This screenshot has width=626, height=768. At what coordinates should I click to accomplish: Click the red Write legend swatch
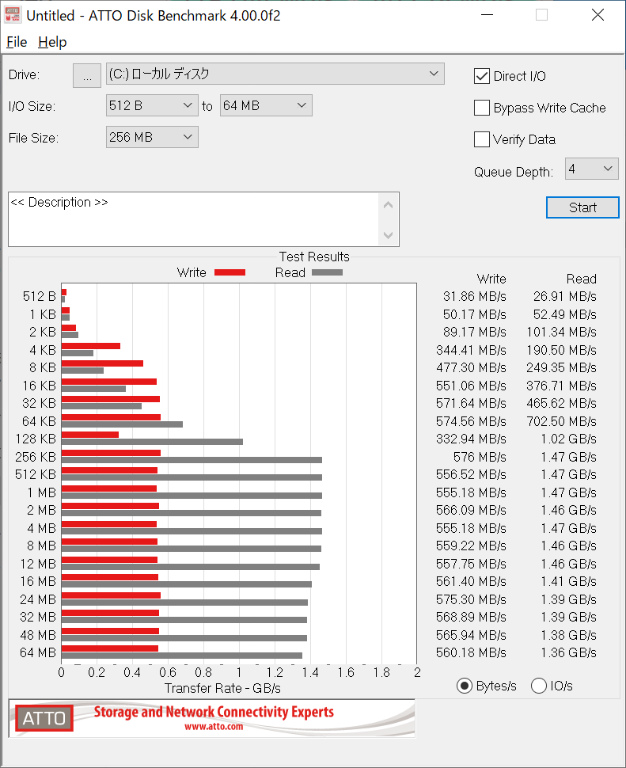click(230, 272)
